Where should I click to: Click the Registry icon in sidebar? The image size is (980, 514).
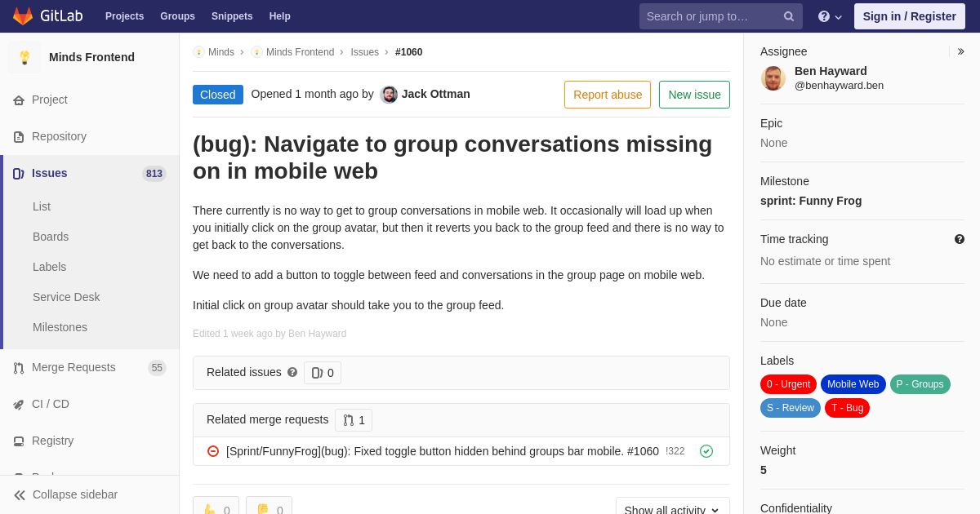point(19,441)
